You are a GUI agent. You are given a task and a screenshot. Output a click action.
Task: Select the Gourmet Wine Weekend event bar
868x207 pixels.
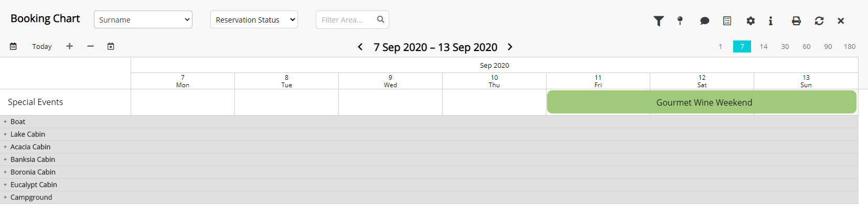pyautogui.click(x=702, y=102)
